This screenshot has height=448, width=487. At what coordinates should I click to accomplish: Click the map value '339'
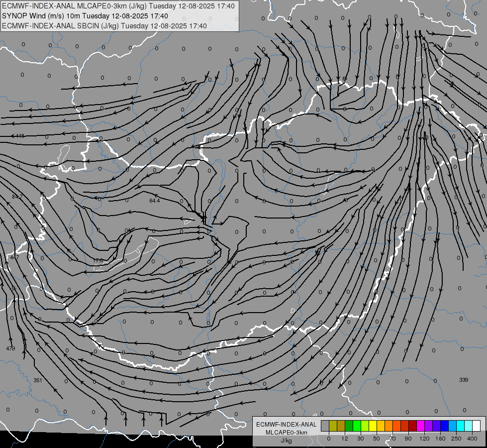tap(464, 380)
